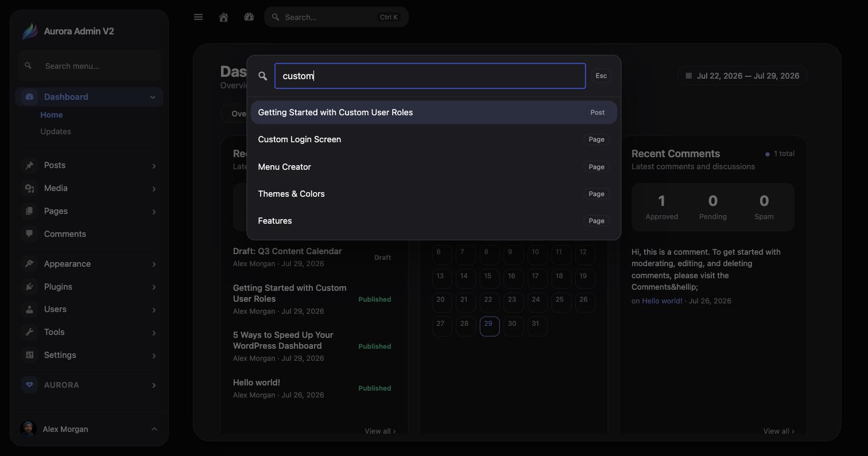This screenshot has height=456, width=868.
Task: Click the Settings icon in sidebar
Action: coord(30,355)
